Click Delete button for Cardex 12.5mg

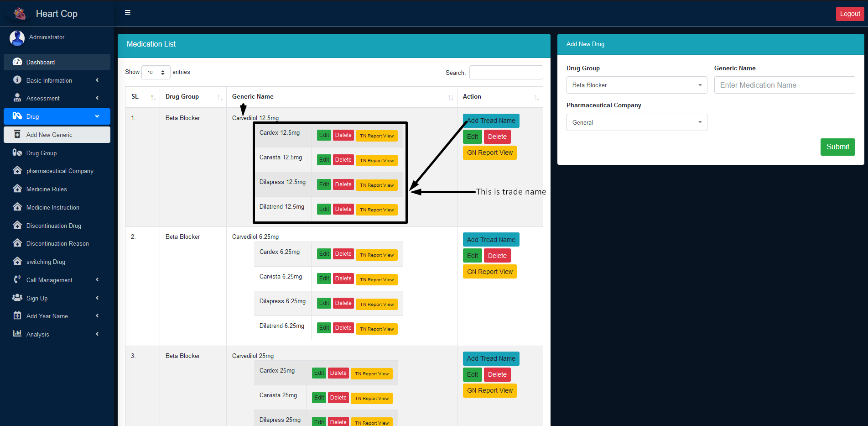[343, 135]
